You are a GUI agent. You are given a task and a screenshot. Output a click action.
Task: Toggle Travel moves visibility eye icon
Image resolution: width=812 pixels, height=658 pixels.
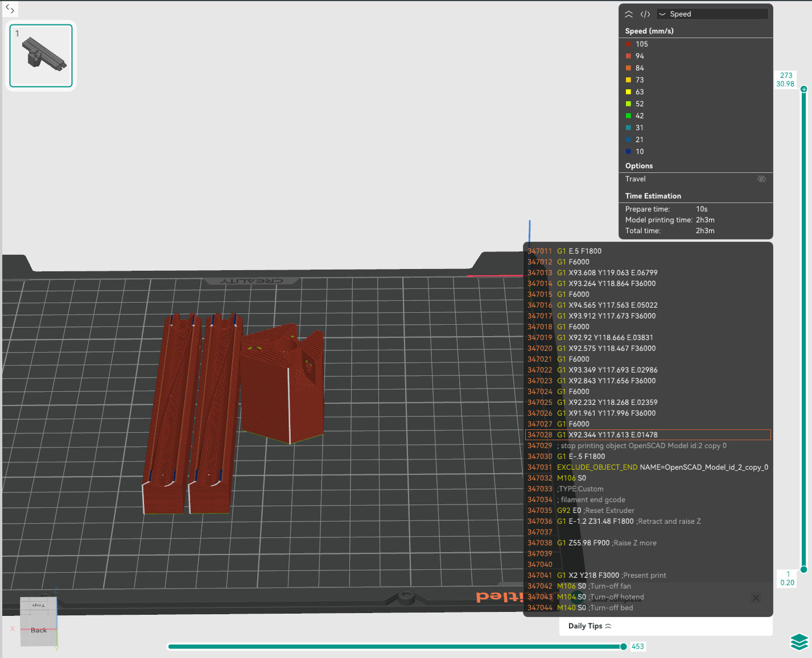761,179
